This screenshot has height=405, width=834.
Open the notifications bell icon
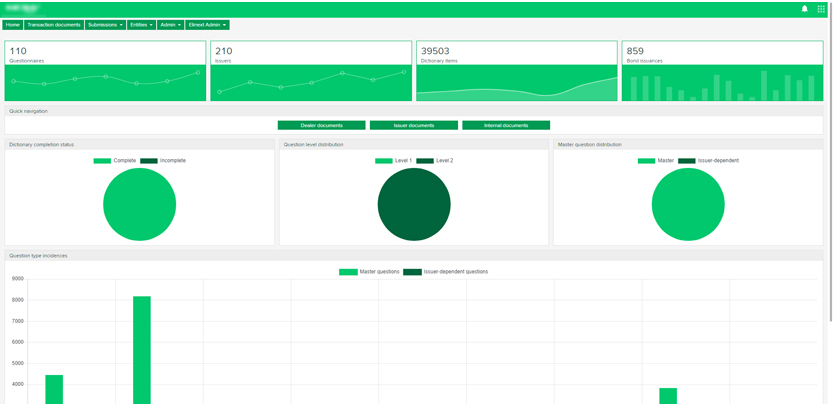[x=804, y=9]
